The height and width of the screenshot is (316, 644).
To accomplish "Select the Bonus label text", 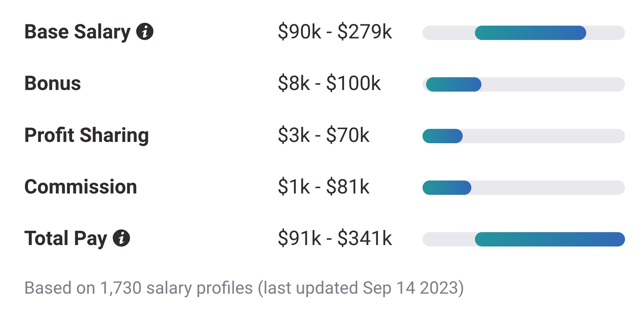I will (54, 83).
